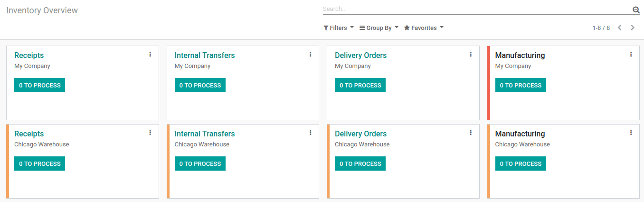
Task: Expand the Group By dropdown
Action: (x=379, y=28)
